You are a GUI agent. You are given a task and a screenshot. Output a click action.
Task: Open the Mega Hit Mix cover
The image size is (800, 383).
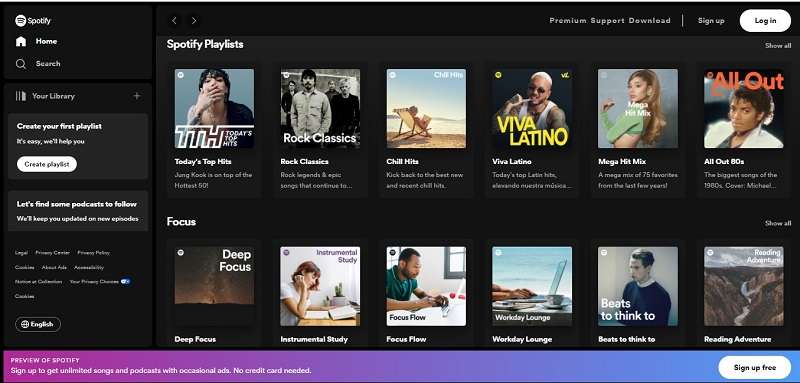(x=638, y=109)
